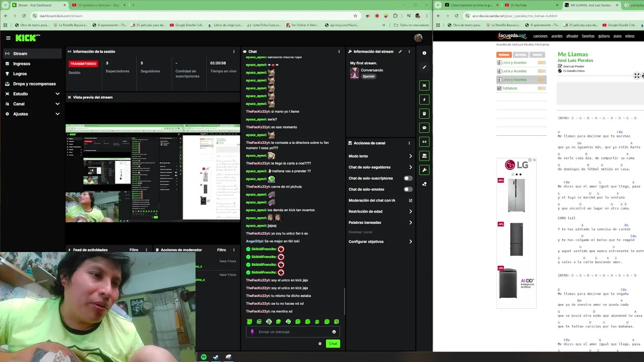Screen dimensions: 644x362
Task: Open the Tablatura version link
Action: [x=510, y=88]
